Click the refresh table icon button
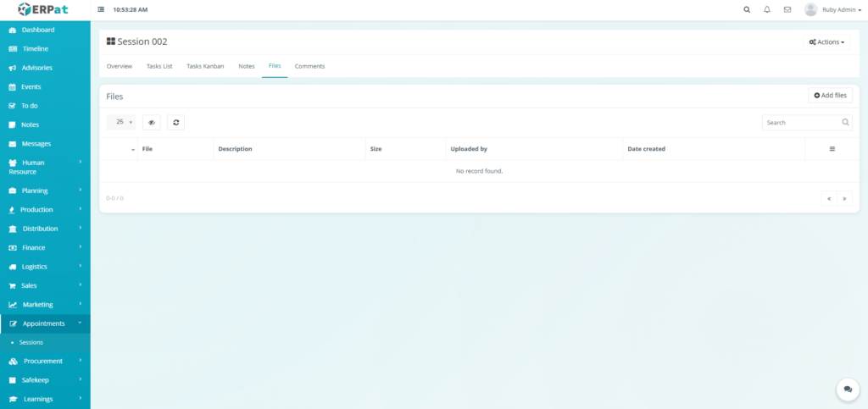Viewport: 868px width, 409px height. pyautogui.click(x=175, y=123)
